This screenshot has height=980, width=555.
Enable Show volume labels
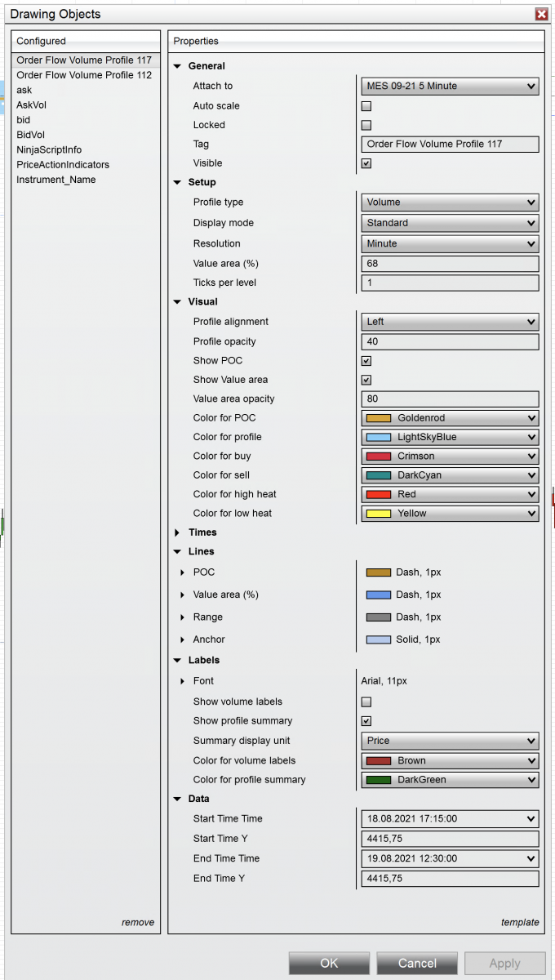tap(366, 702)
